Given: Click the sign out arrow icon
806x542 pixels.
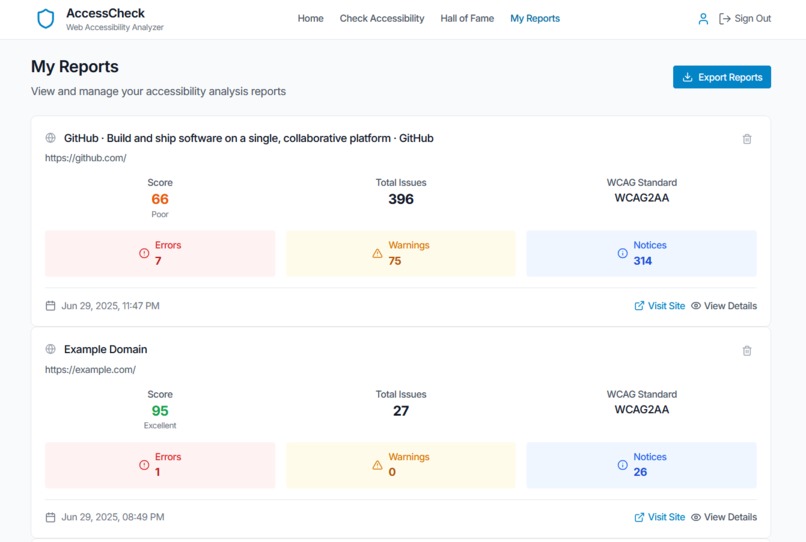Looking at the screenshot, I should tap(724, 19).
